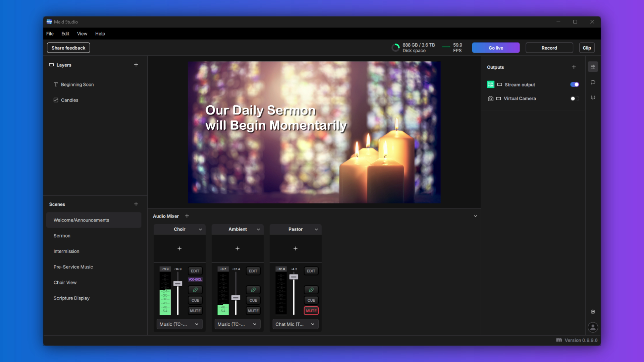Image resolution: width=644 pixels, height=362 pixels.
Task: Click the Go live button
Action: 495,48
